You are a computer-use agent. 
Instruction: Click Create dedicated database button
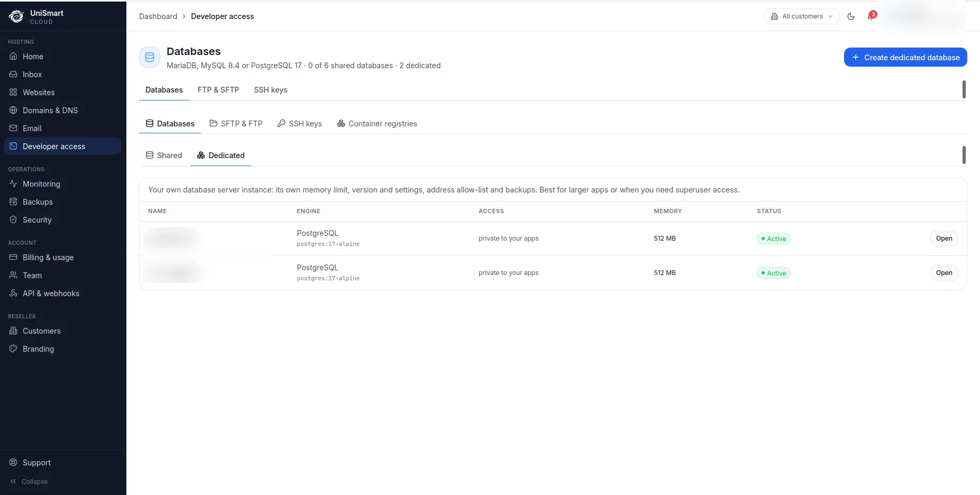[x=905, y=57]
